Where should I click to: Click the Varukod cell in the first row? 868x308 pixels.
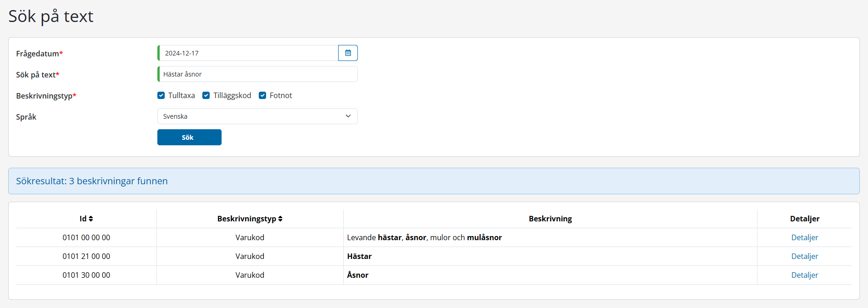(x=250, y=237)
